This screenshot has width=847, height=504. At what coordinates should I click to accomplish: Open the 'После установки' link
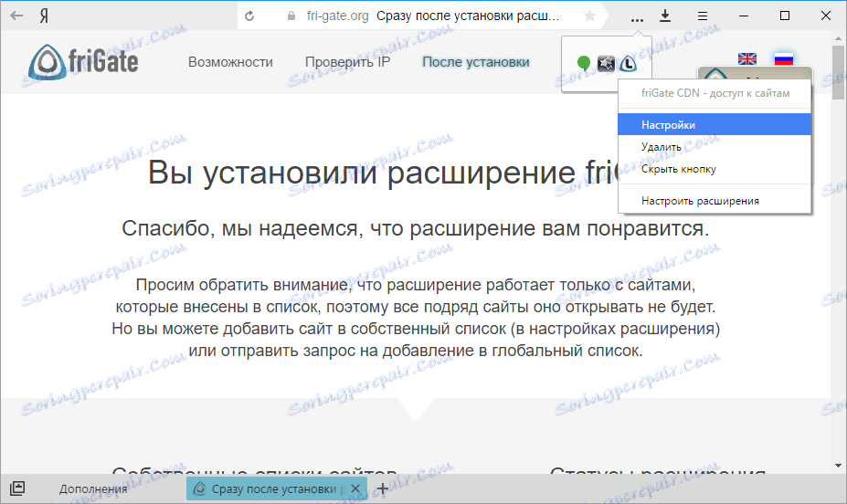click(475, 62)
